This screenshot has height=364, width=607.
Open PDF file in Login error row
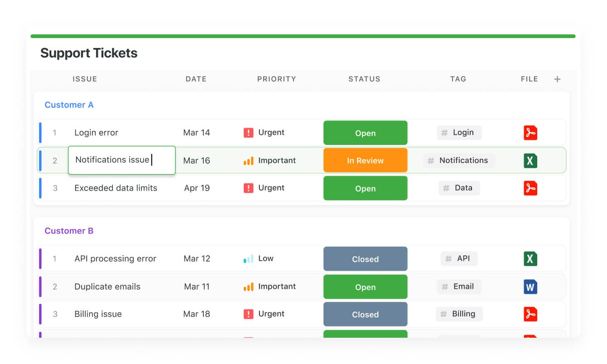(x=530, y=133)
